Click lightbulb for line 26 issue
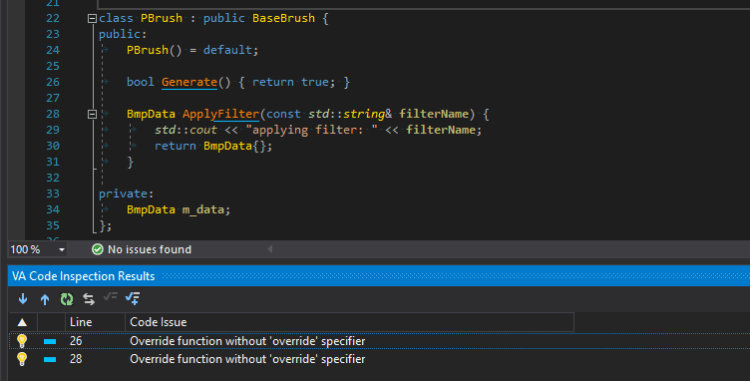The height and width of the screenshot is (381, 750). [22, 341]
